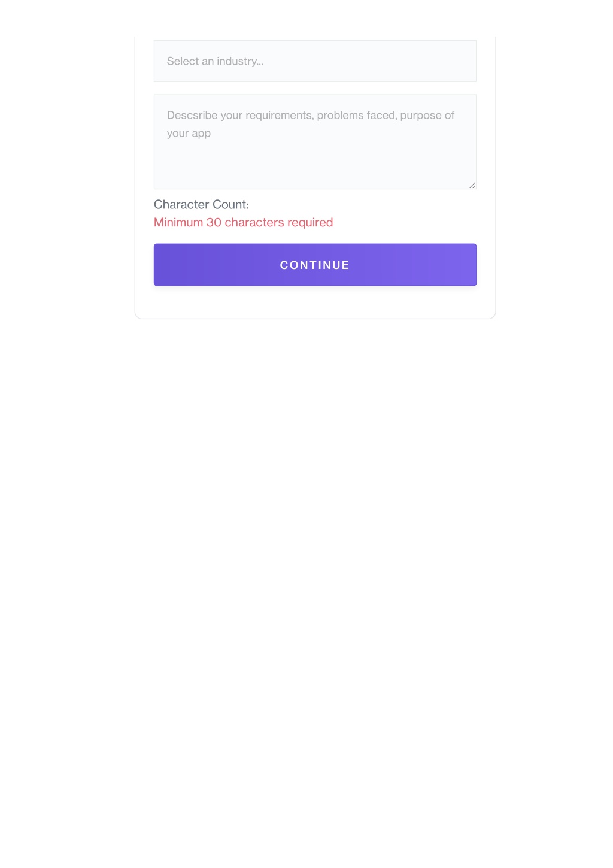Viewport: 613px width, 868px height.
Task: Click the 'Select an industry...' placeholder text
Action: (215, 61)
